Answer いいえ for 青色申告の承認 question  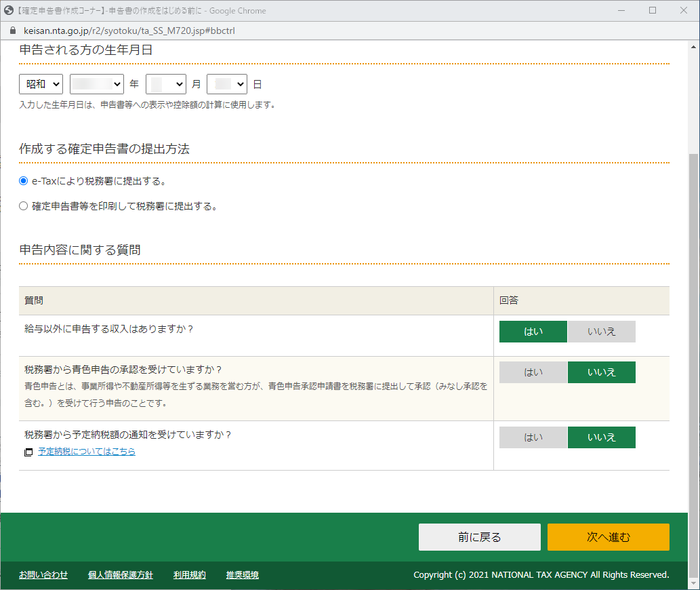click(x=601, y=372)
